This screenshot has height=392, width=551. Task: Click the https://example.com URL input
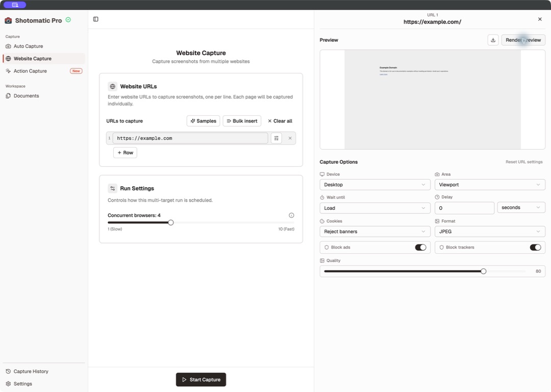click(x=190, y=138)
